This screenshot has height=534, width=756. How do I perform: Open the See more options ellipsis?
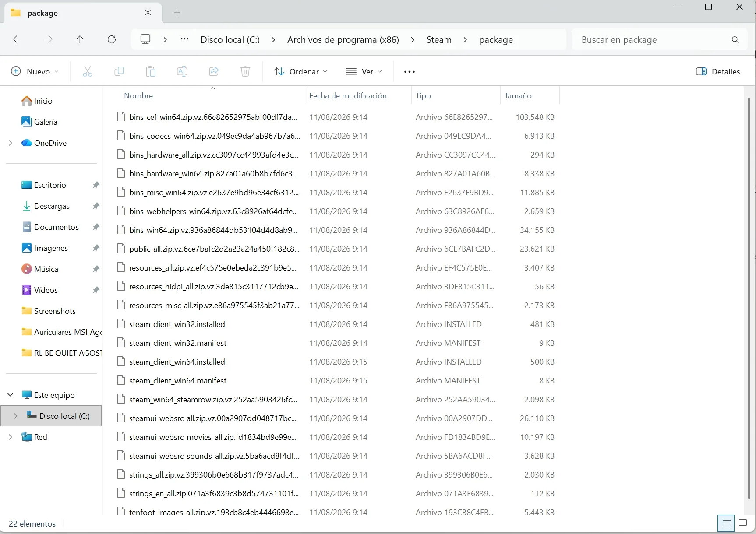[410, 72]
